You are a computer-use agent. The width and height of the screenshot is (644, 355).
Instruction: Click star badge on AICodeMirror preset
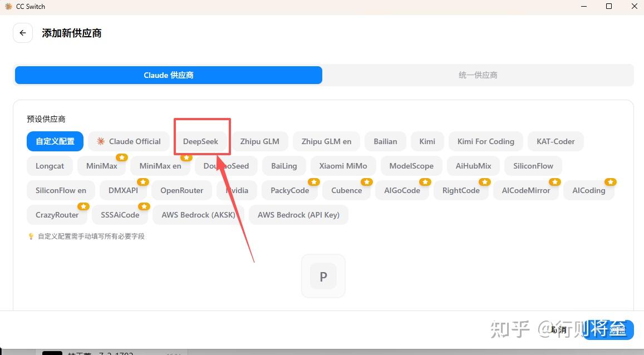(x=555, y=182)
